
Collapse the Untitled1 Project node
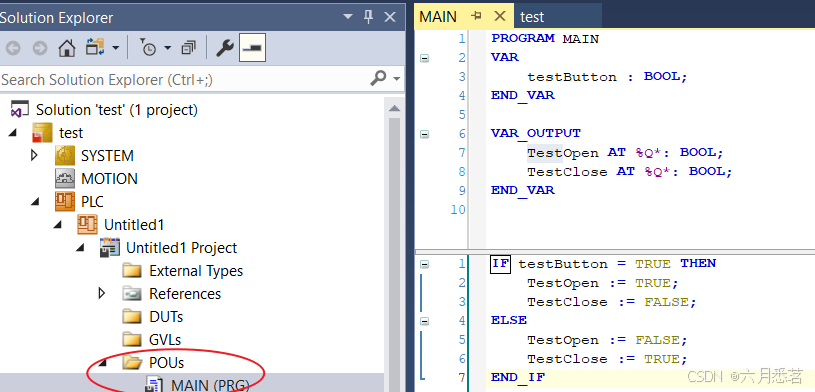coord(80,247)
